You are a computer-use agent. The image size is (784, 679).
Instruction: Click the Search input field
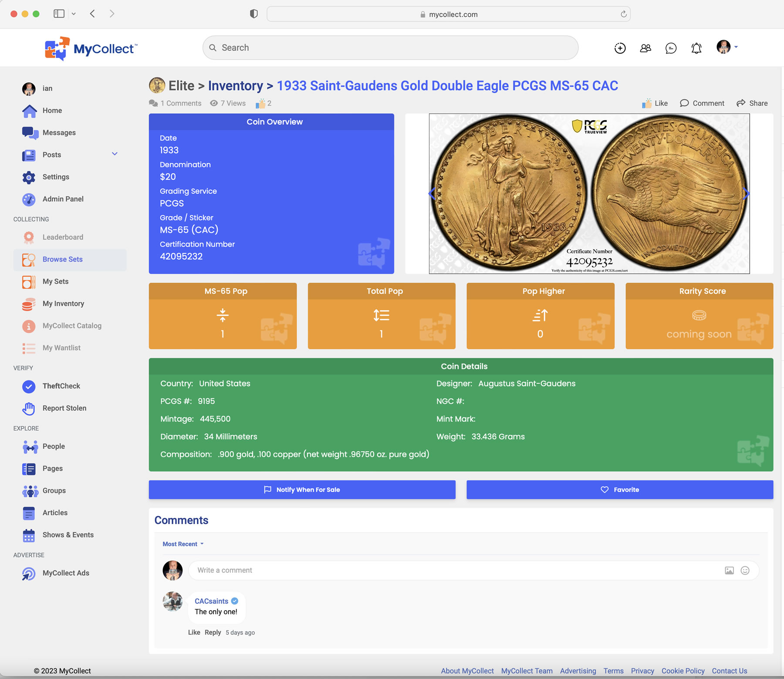(x=390, y=48)
